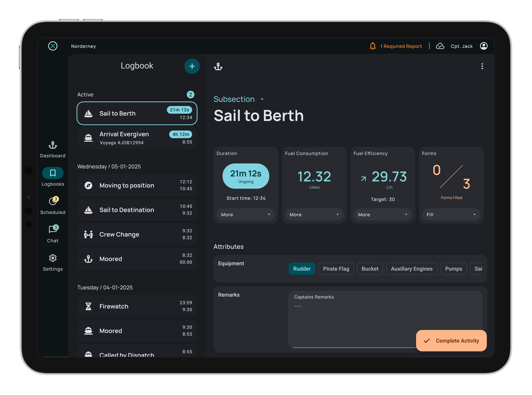This screenshot has height=395, width=532.
Task: Toggle the Pirate Flag equipment chip
Action: pyautogui.click(x=336, y=269)
